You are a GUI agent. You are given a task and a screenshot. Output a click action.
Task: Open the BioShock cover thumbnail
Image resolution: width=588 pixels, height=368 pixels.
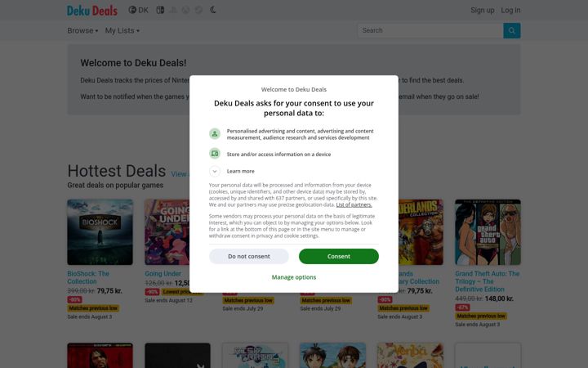pos(100,232)
